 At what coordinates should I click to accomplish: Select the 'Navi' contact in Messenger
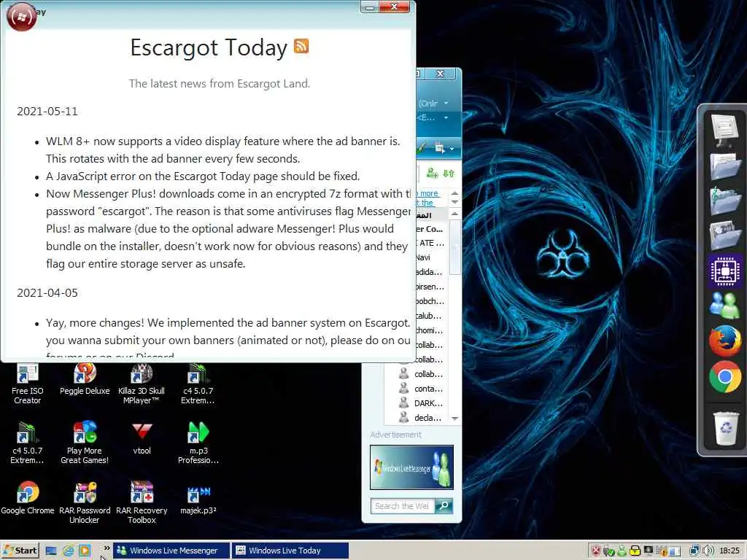423,257
